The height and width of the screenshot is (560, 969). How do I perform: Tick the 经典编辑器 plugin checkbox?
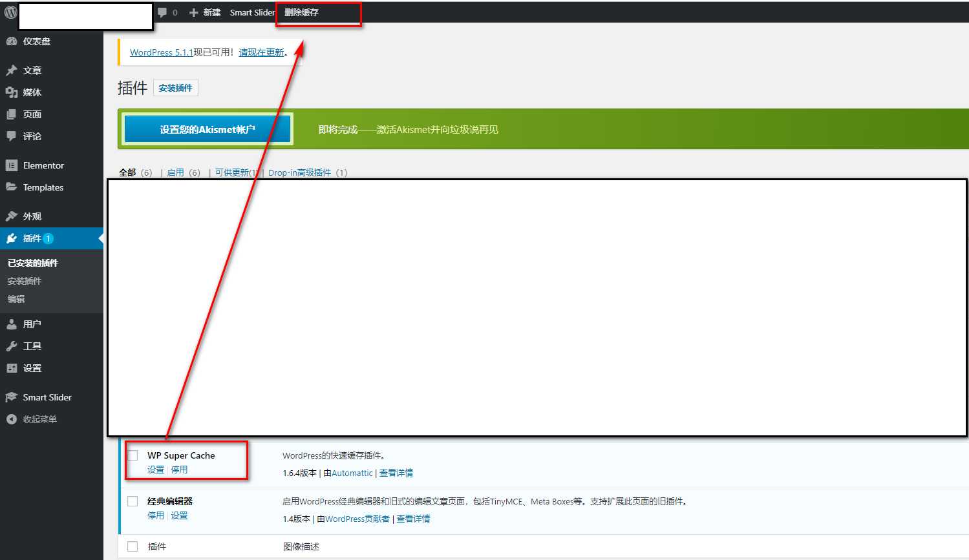pyautogui.click(x=133, y=501)
